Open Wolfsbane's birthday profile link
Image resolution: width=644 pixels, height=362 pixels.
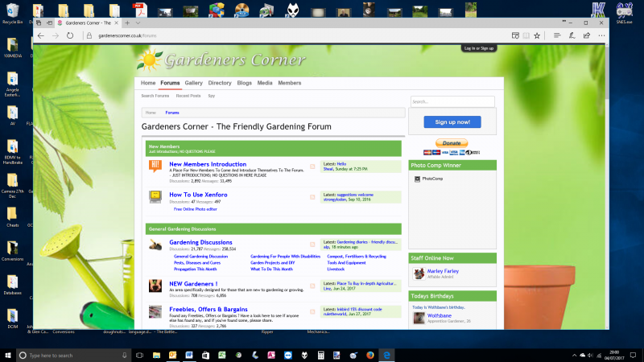440,315
